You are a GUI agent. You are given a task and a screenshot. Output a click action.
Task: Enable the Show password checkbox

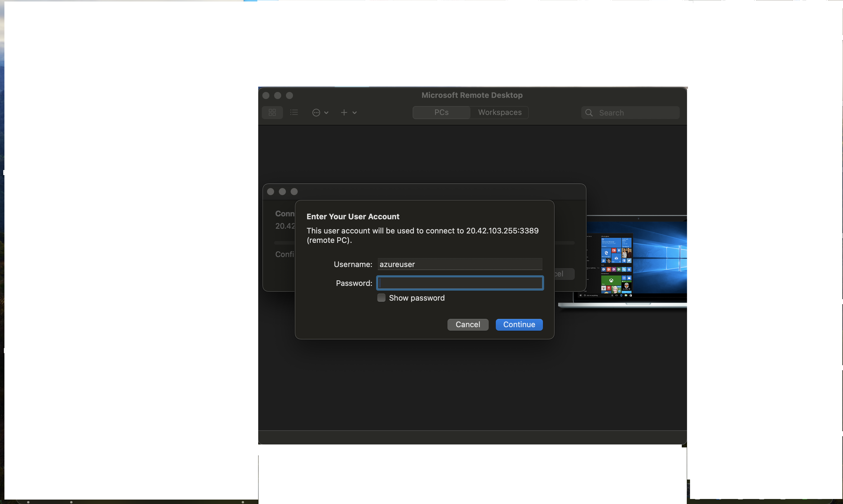point(381,298)
